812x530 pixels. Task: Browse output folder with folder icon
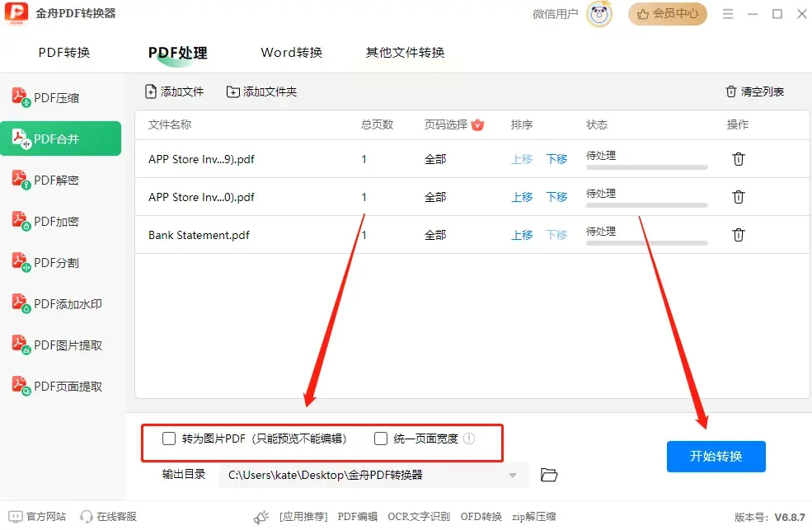tap(549, 475)
